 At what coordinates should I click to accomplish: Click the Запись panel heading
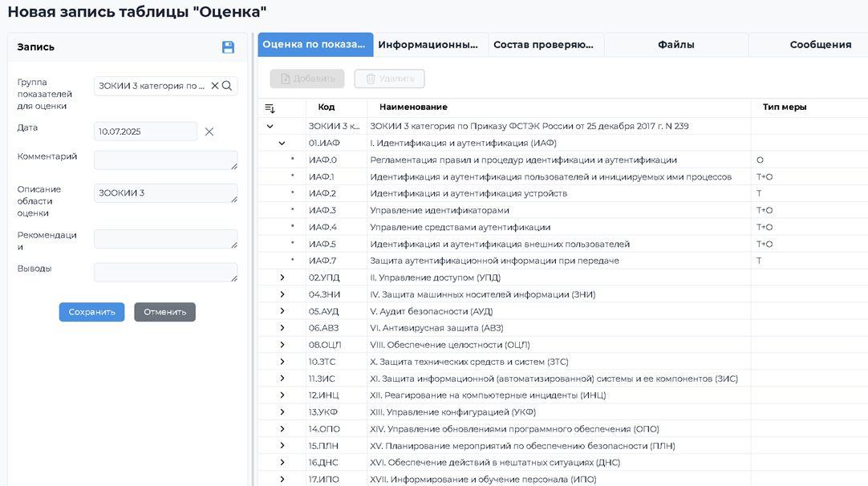coord(35,47)
